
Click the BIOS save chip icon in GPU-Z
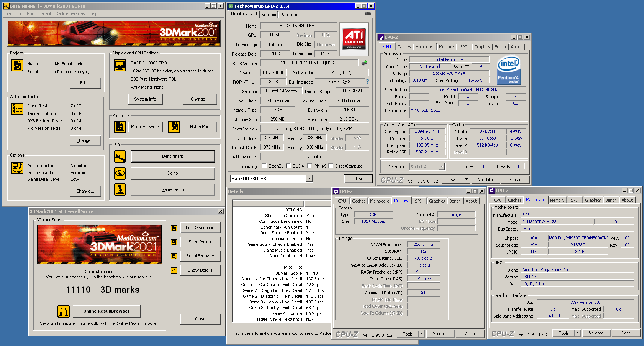coord(364,63)
